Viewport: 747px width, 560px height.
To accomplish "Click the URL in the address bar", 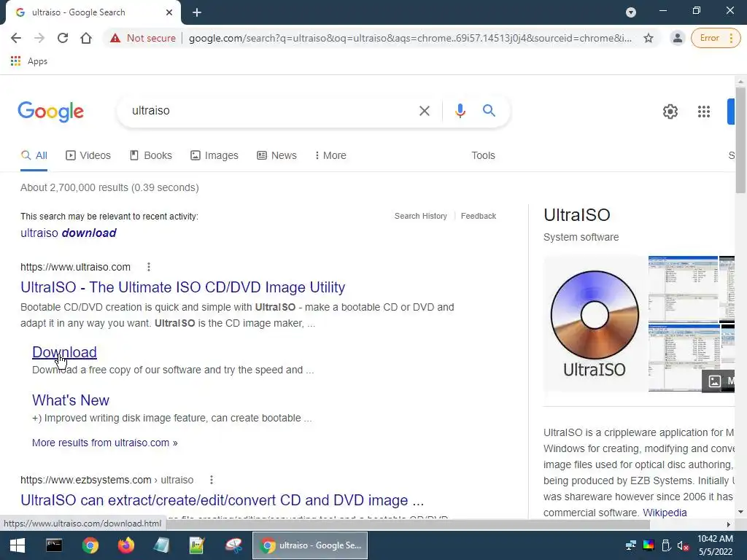I will point(410,38).
